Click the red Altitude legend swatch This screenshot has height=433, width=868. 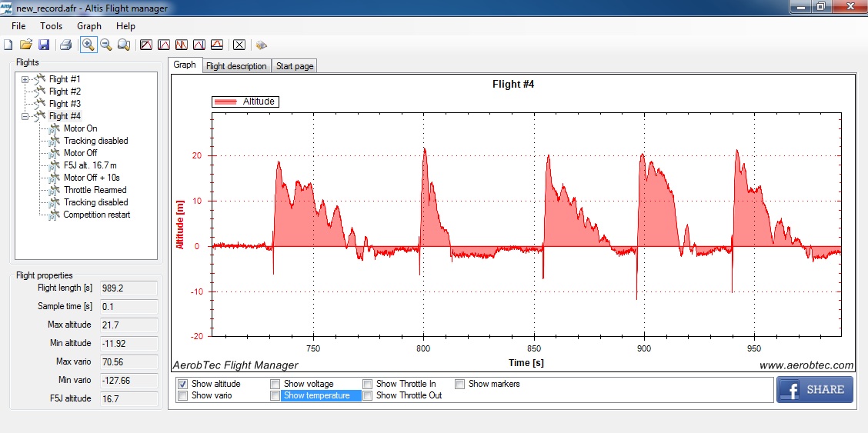pyautogui.click(x=226, y=102)
